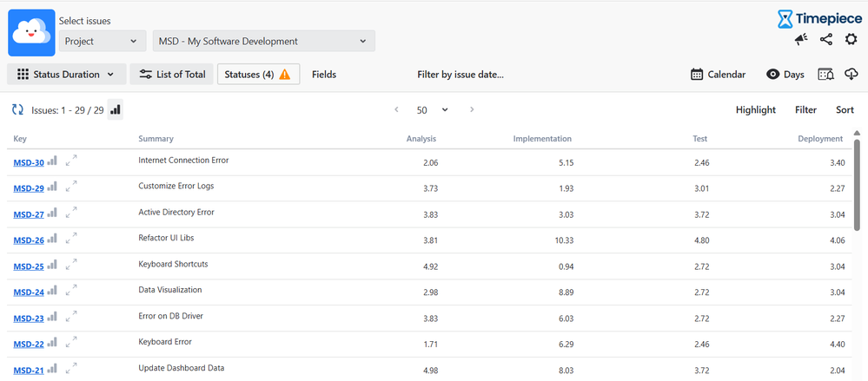Expand MSD-26 row with the arrows icon
This screenshot has width=868, height=381.
point(71,239)
